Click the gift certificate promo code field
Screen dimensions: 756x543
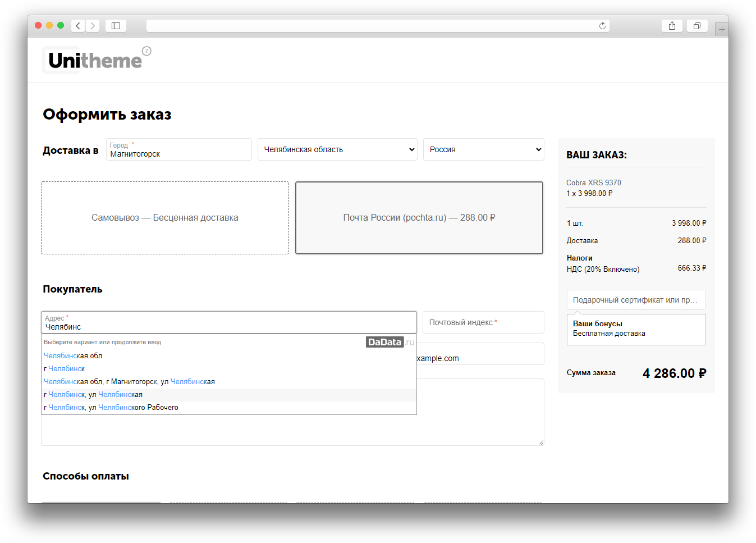636,300
